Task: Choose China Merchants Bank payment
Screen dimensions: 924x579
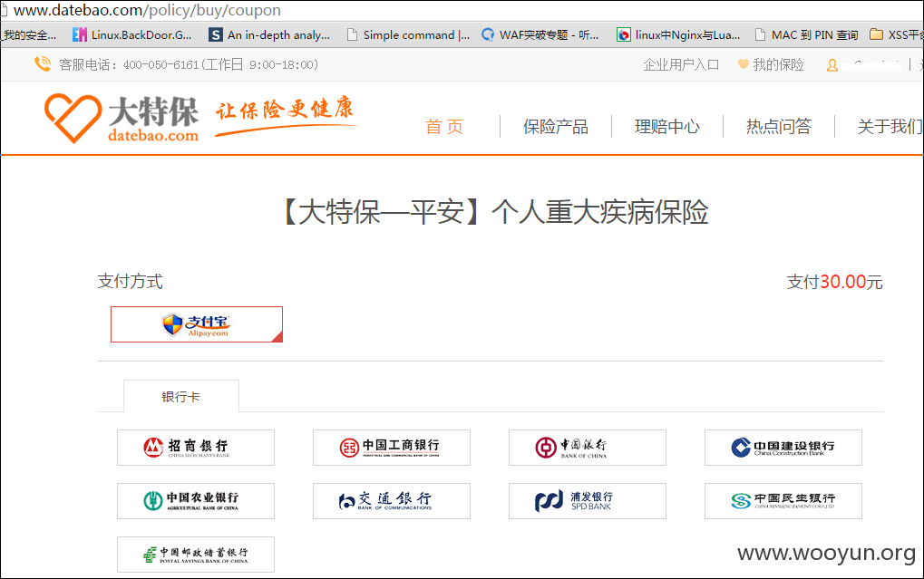Action: tap(196, 448)
